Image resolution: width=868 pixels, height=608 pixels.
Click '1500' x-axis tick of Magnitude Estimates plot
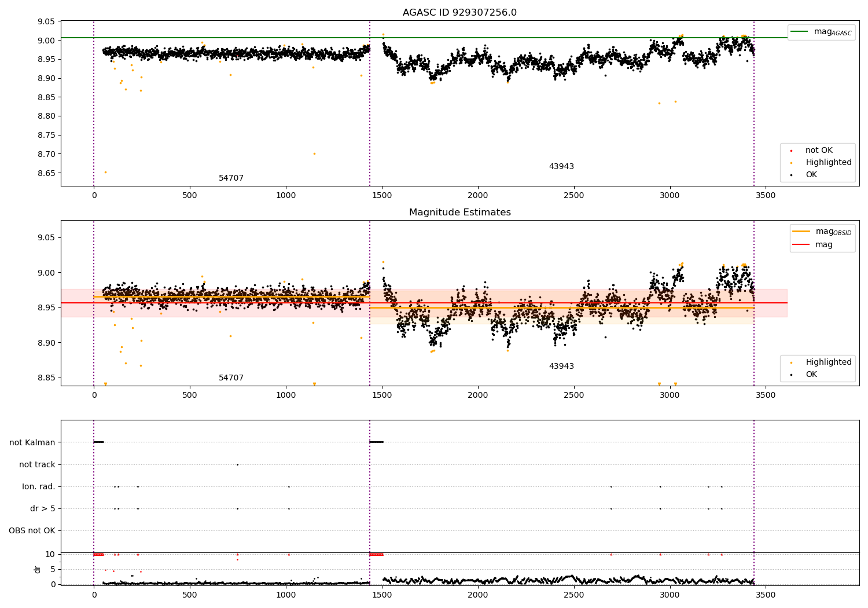(382, 395)
